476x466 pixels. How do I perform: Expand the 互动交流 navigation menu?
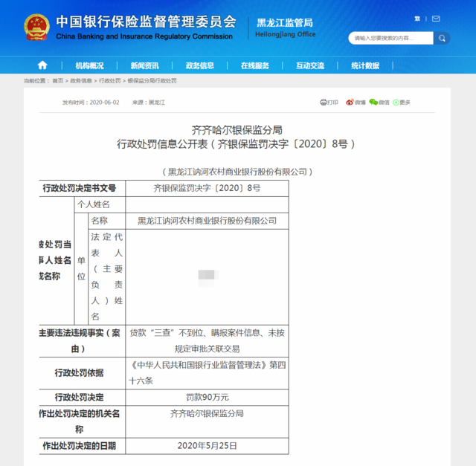[x=309, y=65]
